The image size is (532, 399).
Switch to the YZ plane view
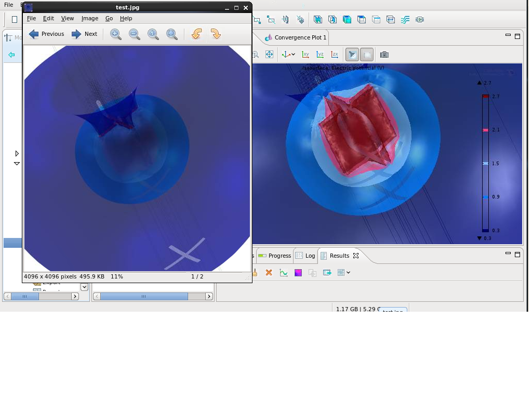tap(320, 55)
